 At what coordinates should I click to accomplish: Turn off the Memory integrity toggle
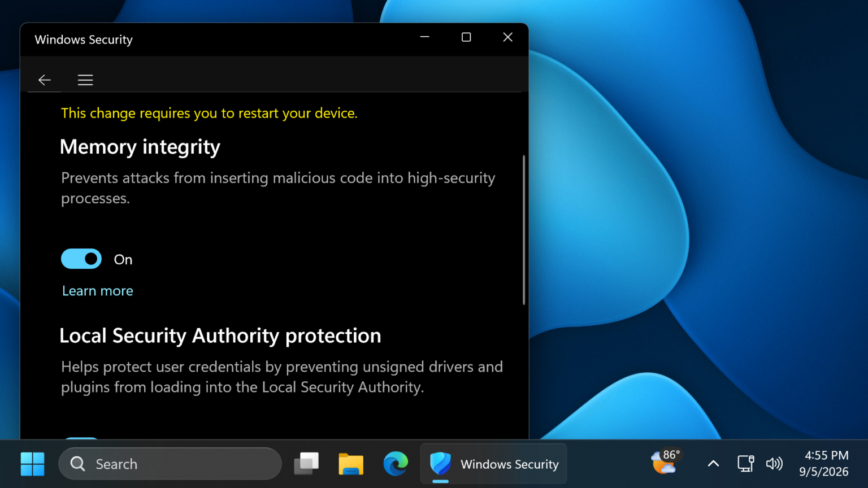tap(81, 259)
